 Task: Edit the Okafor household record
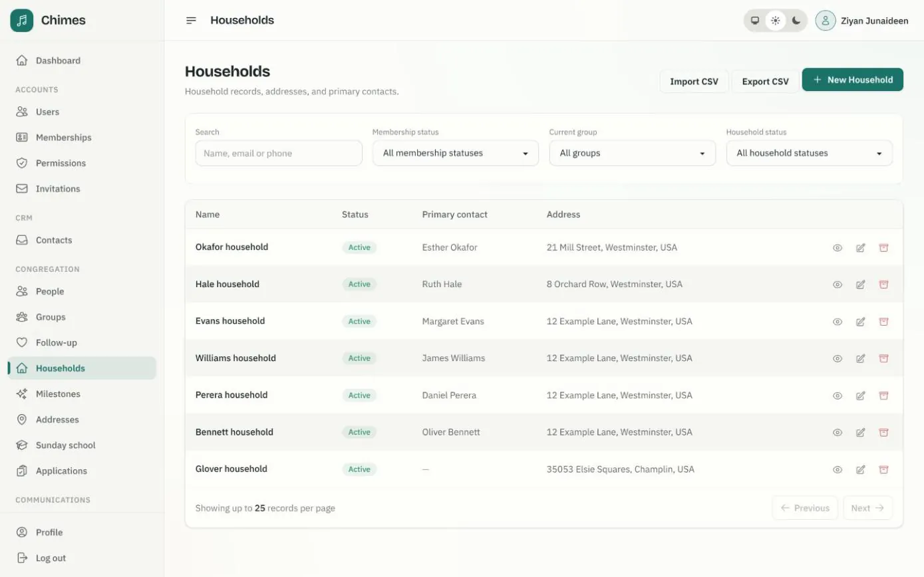[860, 248]
